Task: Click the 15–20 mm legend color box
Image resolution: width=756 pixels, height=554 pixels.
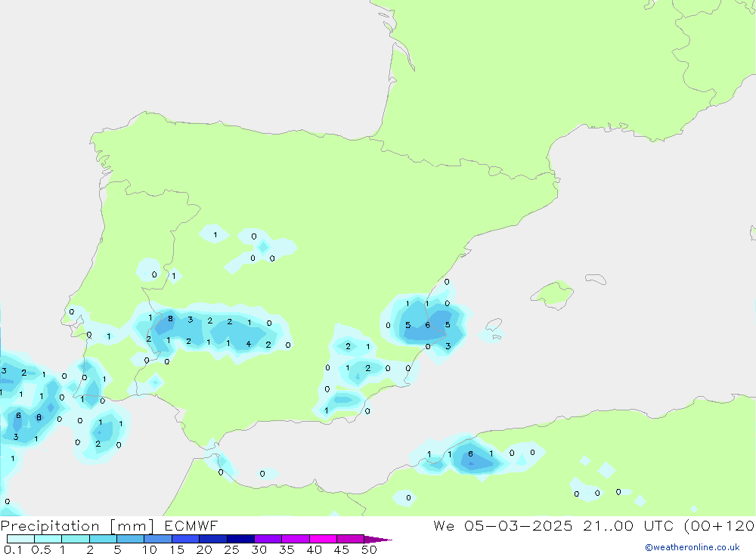Action: pyautogui.click(x=185, y=539)
